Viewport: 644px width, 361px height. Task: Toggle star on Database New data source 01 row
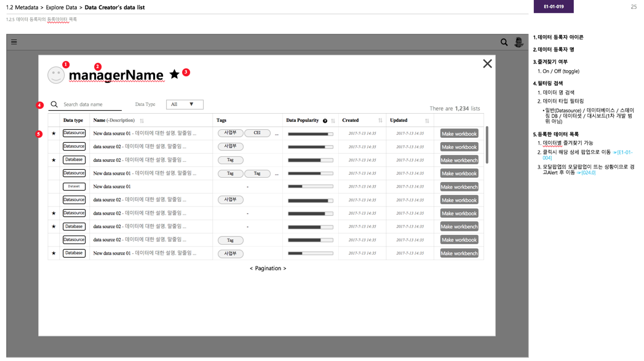pos(54,253)
